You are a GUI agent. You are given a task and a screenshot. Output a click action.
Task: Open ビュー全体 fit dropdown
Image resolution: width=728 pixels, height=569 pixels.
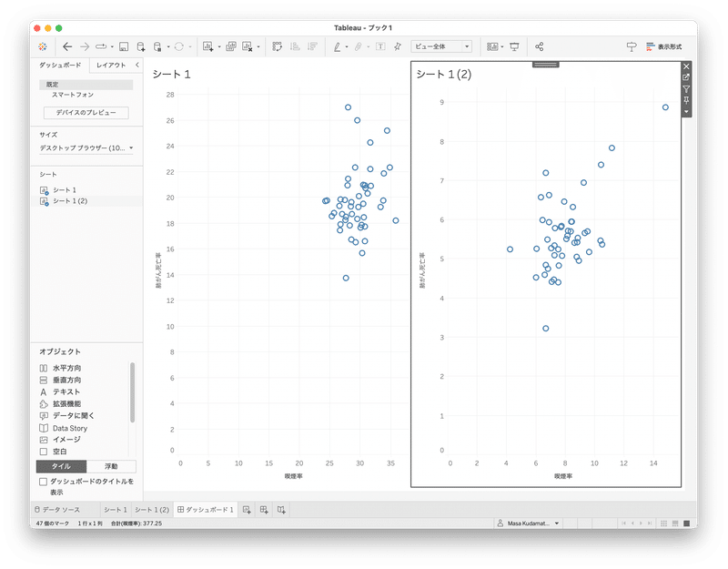pos(441,46)
